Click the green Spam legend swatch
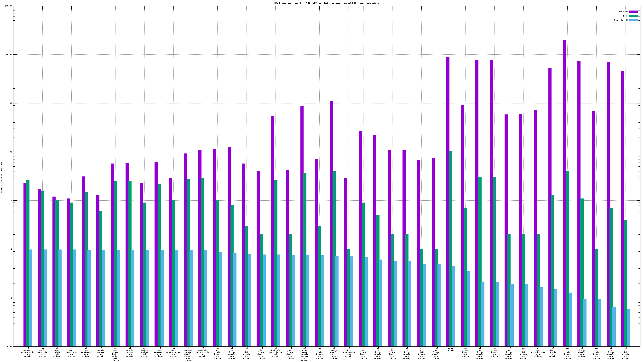 633,16
